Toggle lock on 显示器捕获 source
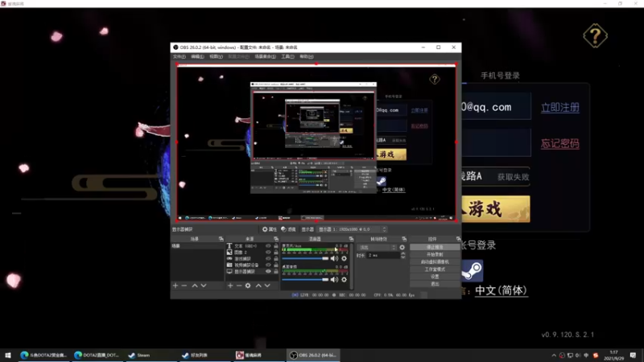This screenshot has height=362, width=644. click(x=276, y=271)
